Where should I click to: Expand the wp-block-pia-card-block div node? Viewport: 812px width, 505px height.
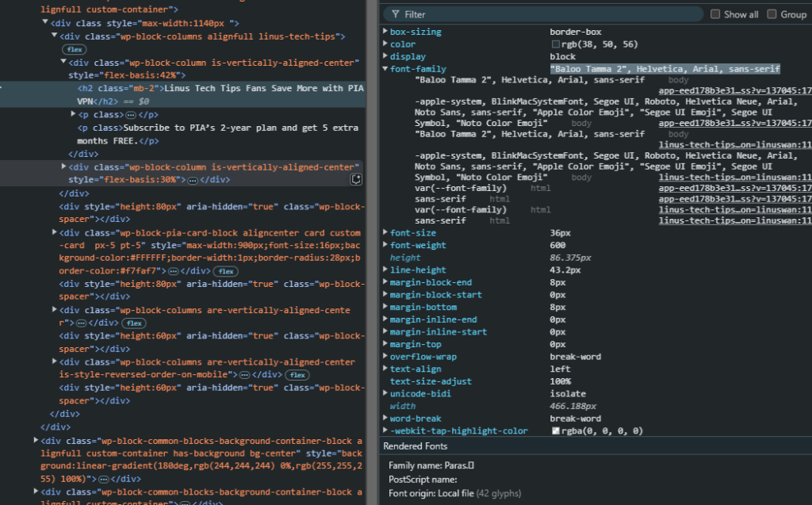[55, 233]
